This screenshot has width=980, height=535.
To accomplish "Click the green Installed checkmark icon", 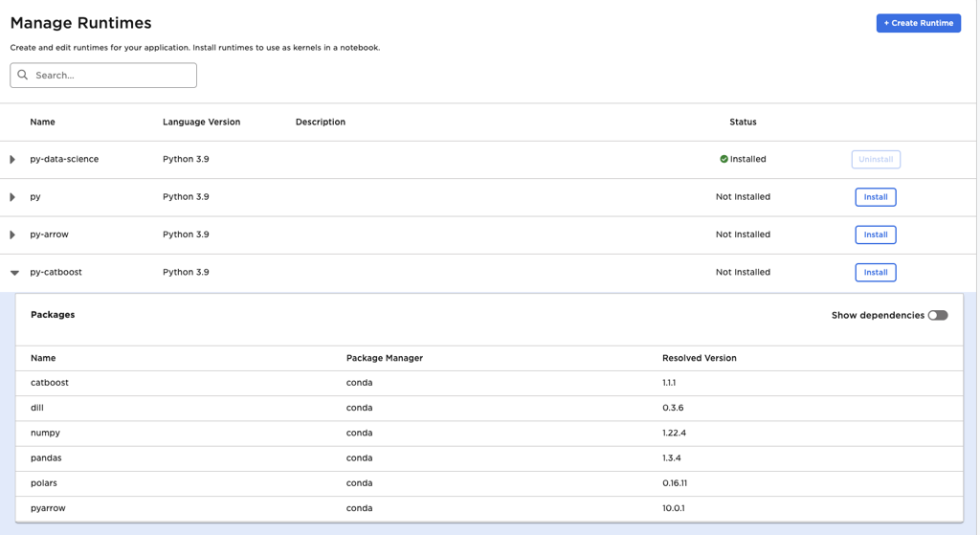I will tap(724, 159).
